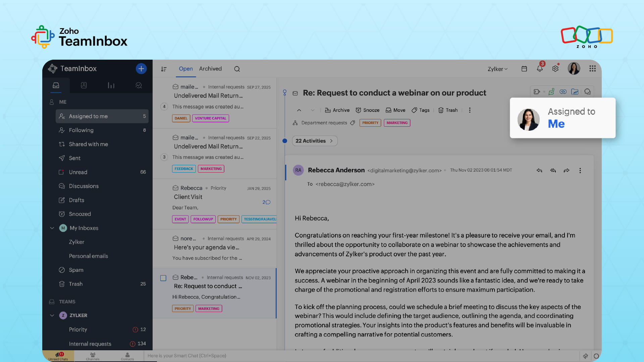Click the Archive button

tap(337, 110)
